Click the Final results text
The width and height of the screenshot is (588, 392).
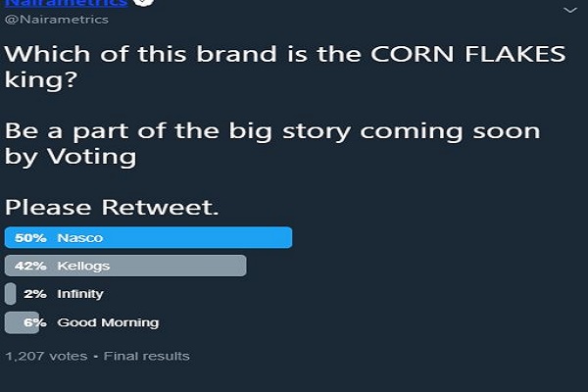[147, 356]
